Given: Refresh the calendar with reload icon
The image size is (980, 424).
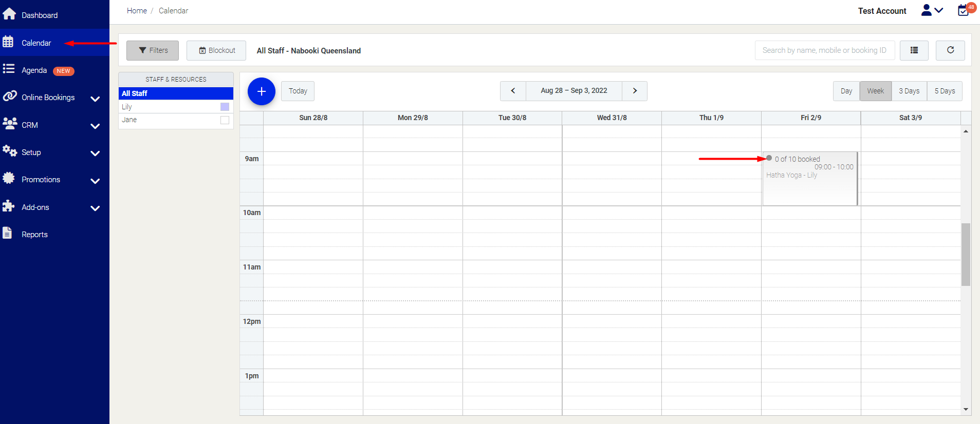Looking at the screenshot, I should click(950, 50).
